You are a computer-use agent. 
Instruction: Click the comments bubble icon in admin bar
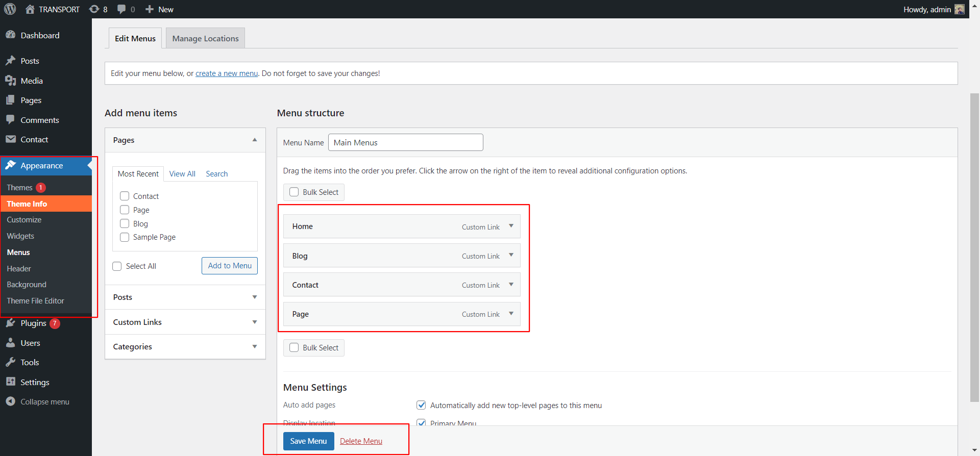tap(121, 9)
